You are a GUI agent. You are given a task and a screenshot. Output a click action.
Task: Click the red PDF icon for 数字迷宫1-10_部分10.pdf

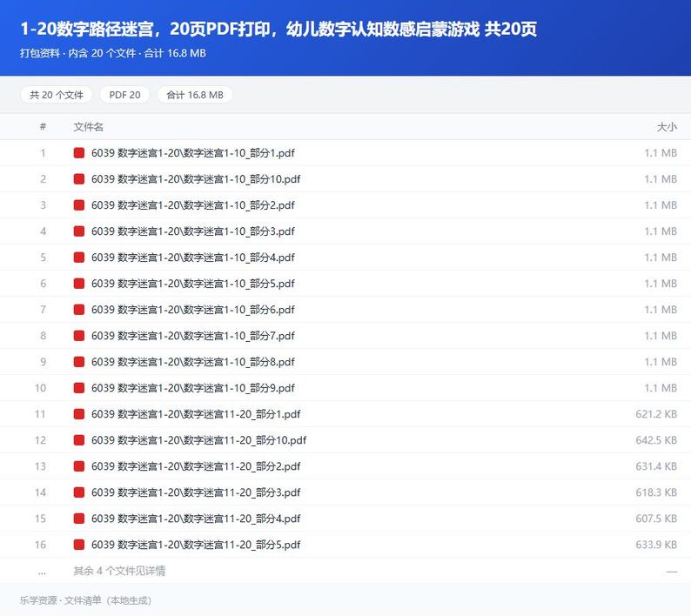point(79,179)
